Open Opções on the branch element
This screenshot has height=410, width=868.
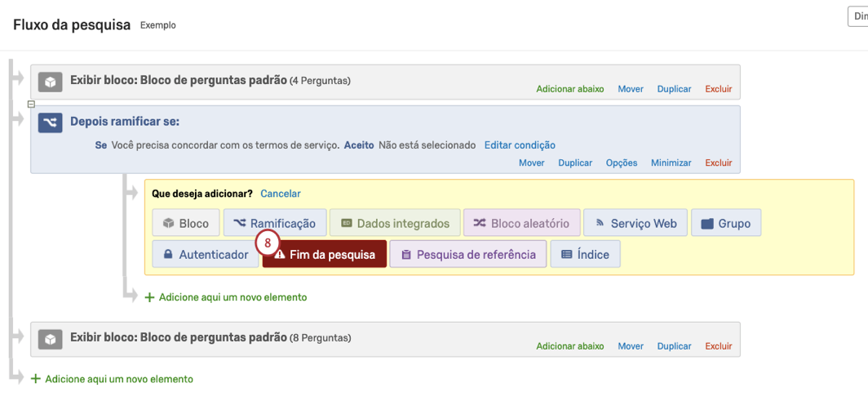[622, 163]
